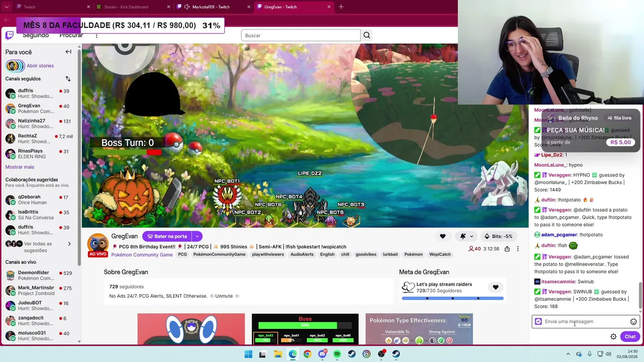
Task: Open the Pokémon Type Effectiveness panel
Action: 419,329
